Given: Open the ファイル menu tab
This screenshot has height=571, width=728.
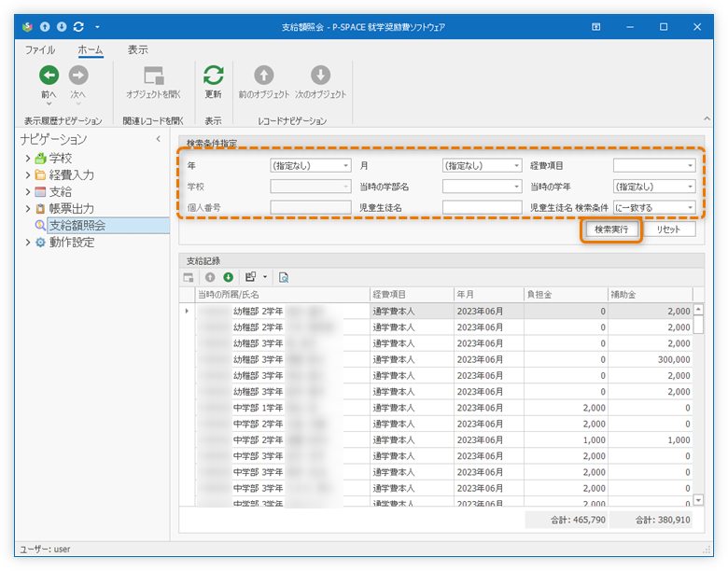Looking at the screenshot, I should click(x=40, y=50).
